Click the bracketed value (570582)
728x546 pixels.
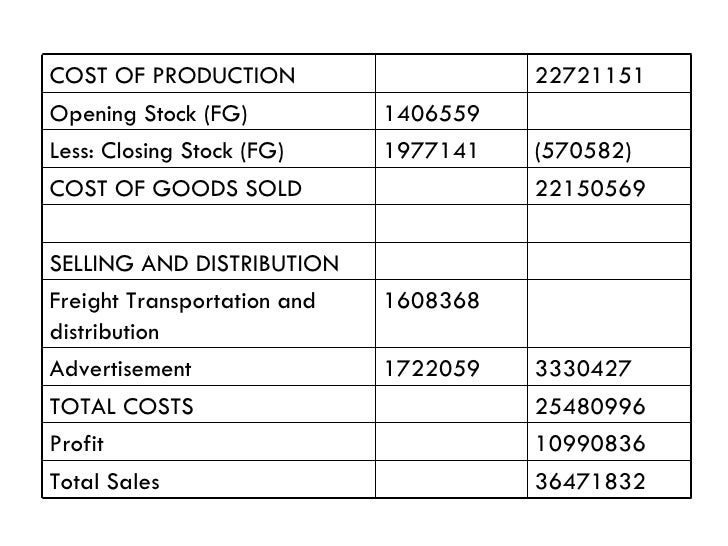583,151
